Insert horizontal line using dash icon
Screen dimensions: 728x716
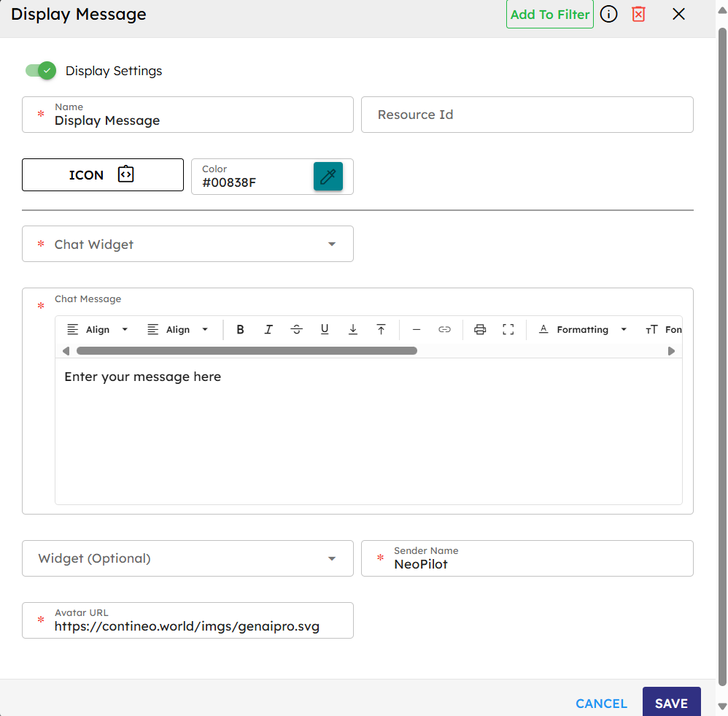417,330
